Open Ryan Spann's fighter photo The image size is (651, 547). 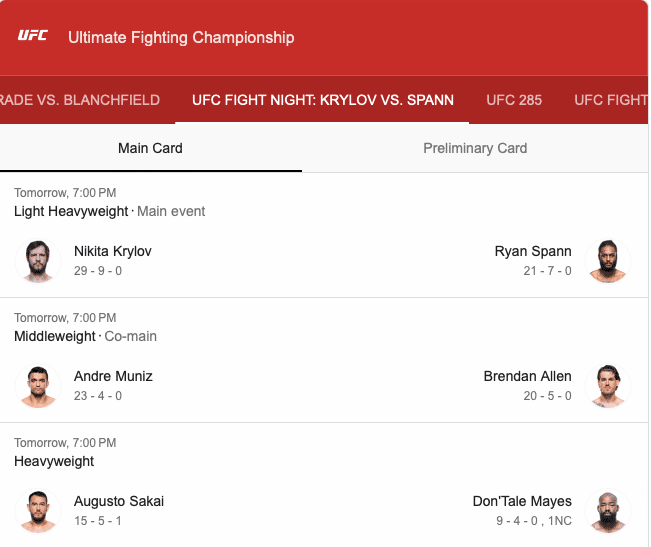pos(608,261)
